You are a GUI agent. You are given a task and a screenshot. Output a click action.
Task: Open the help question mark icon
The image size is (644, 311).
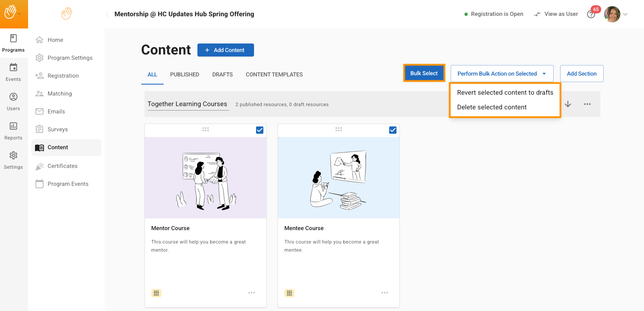pos(591,15)
